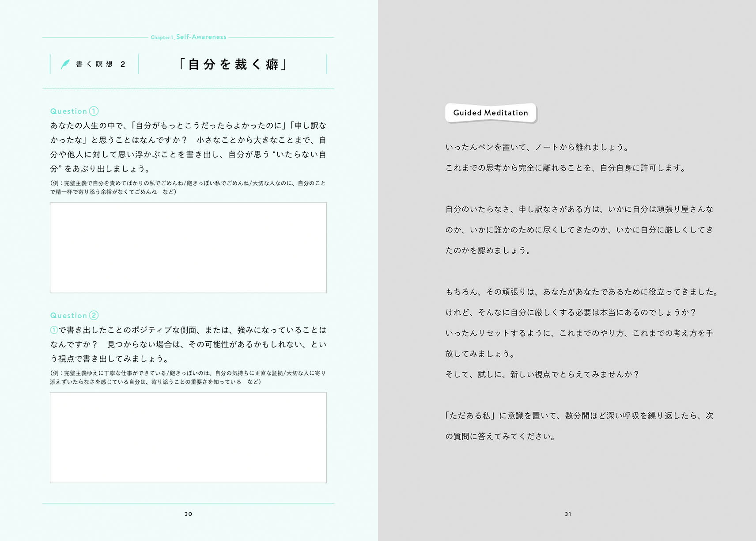The image size is (756, 541).
Task: Click page number 30
Action: [189, 514]
